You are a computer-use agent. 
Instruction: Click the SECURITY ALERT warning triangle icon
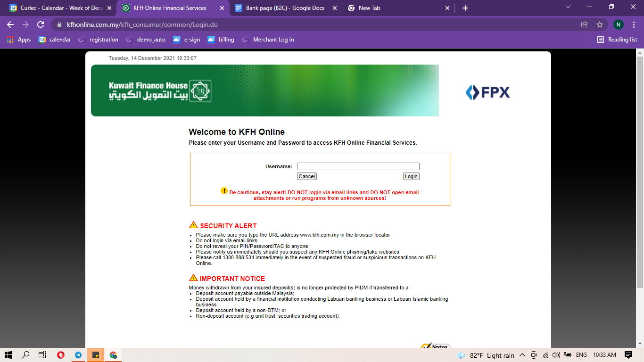[193, 225]
